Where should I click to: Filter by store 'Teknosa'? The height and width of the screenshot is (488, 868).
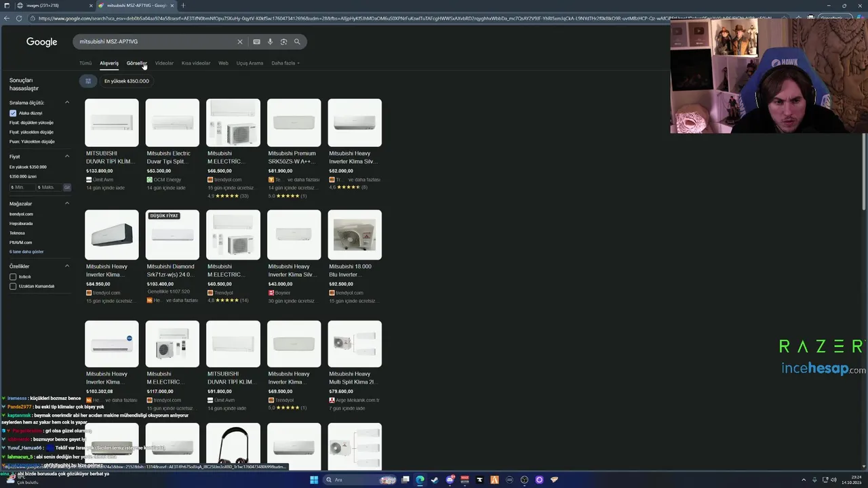tap(17, 232)
